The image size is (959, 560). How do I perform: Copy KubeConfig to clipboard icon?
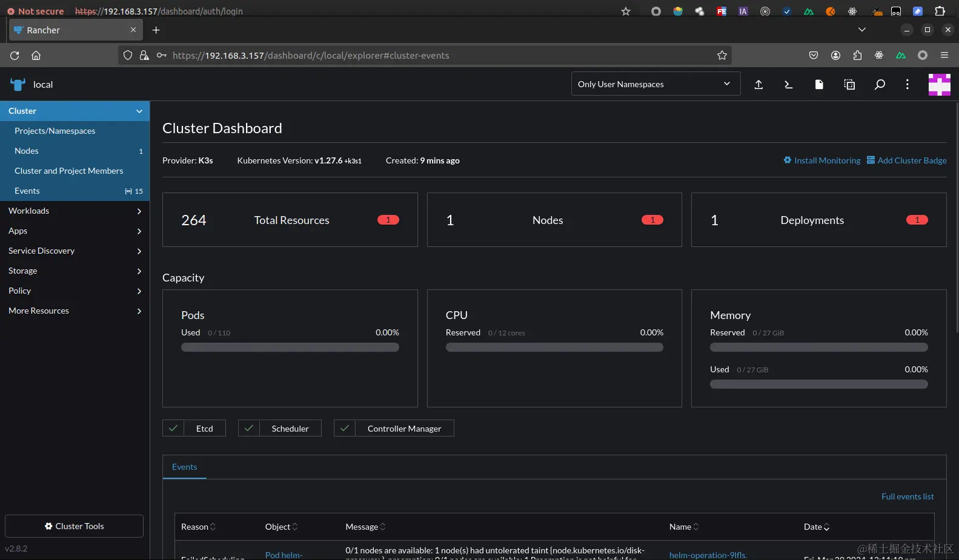[849, 84]
